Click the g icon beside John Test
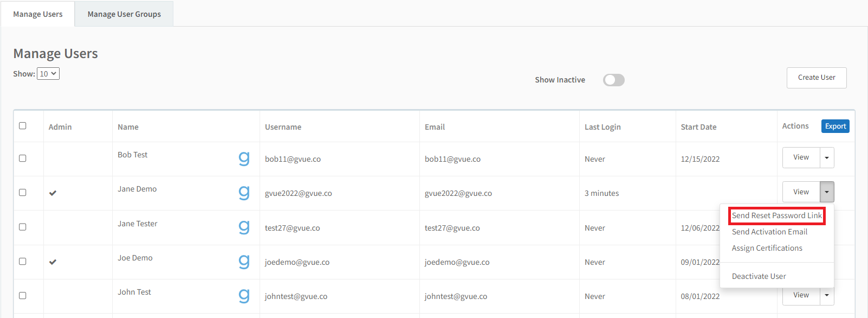 [244, 296]
